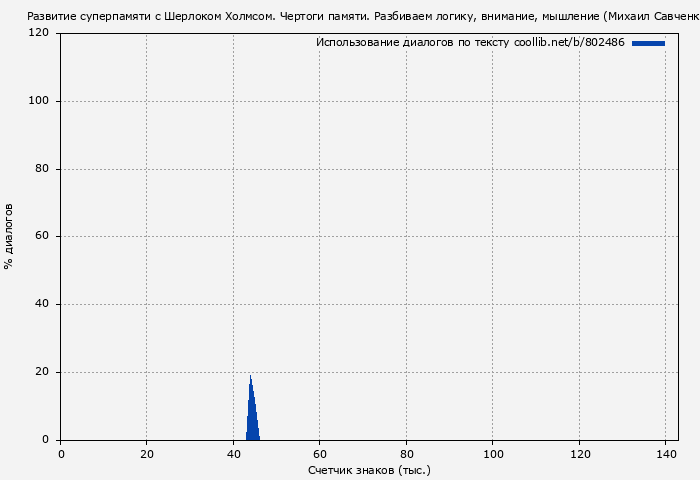The height and width of the screenshot is (480, 700).
Task: Select the 'Счетчик знаков (тыс.)' axis label
Action: 369,469
